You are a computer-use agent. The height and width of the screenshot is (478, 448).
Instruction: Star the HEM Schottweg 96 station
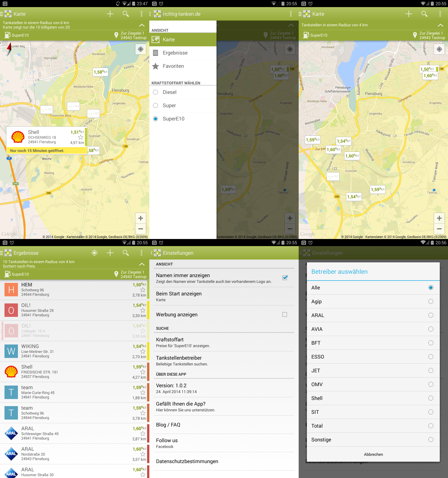click(x=143, y=290)
